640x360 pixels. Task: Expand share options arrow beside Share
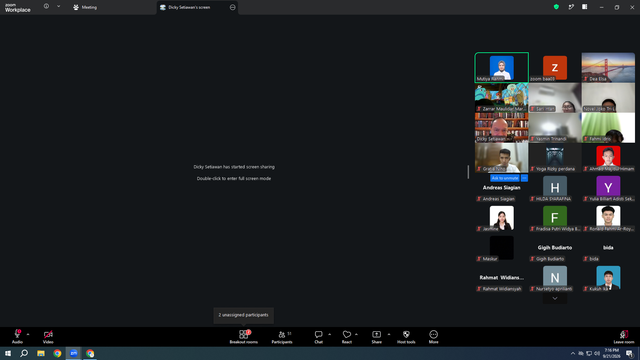point(389,334)
